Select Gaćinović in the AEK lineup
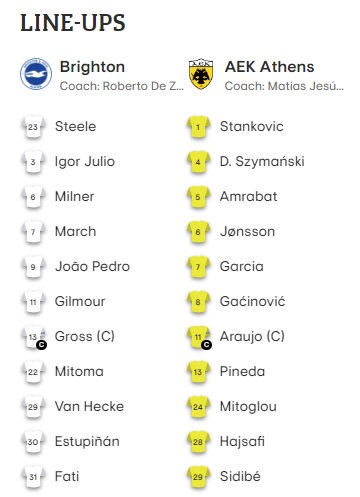 point(252,301)
